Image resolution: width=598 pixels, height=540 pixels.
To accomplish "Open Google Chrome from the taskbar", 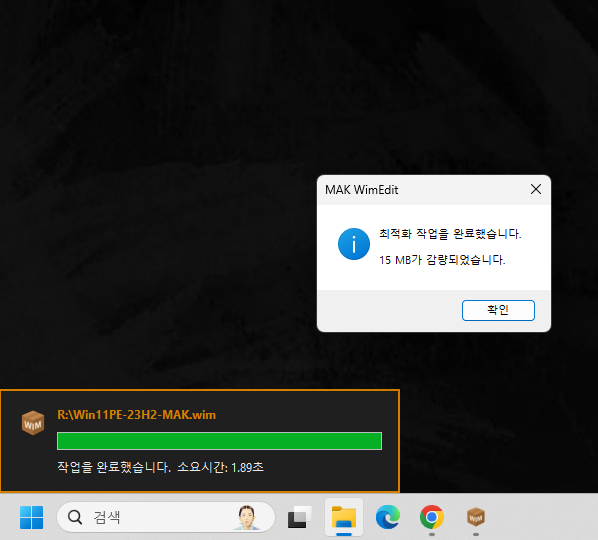I will pos(432,518).
